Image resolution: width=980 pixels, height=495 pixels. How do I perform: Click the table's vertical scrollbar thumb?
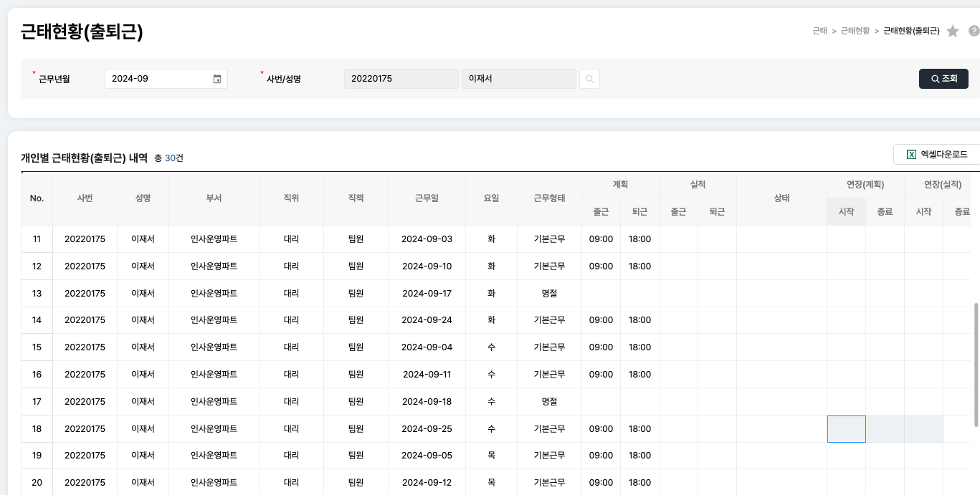975,364
